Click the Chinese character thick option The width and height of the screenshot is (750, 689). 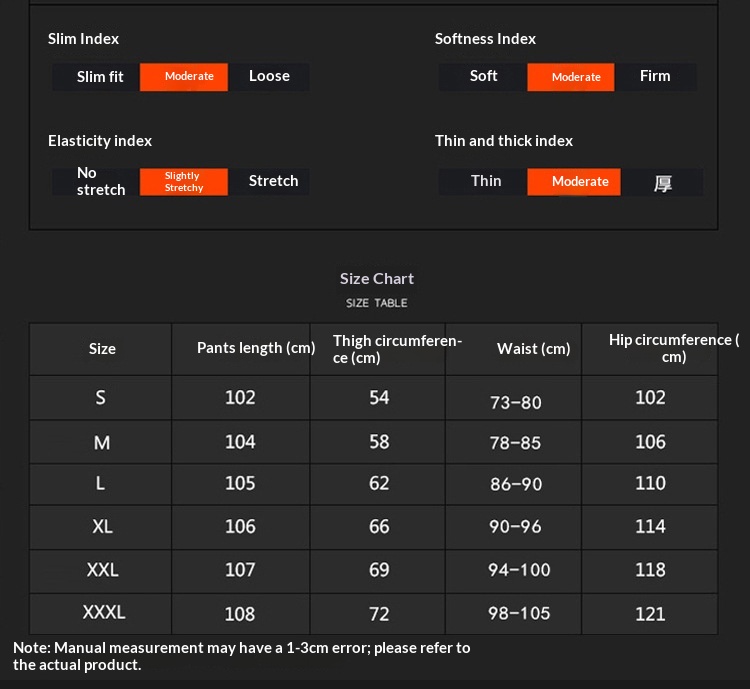(x=662, y=183)
